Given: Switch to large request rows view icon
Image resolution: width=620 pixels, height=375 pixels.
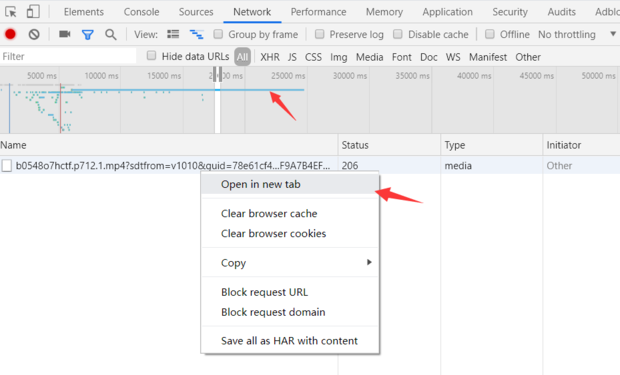Looking at the screenshot, I should point(173,34).
